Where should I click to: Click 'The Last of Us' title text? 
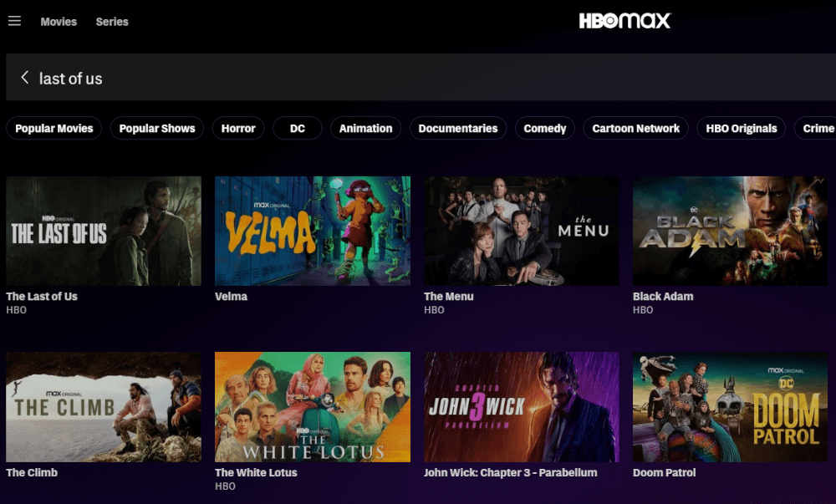[42, 297]
